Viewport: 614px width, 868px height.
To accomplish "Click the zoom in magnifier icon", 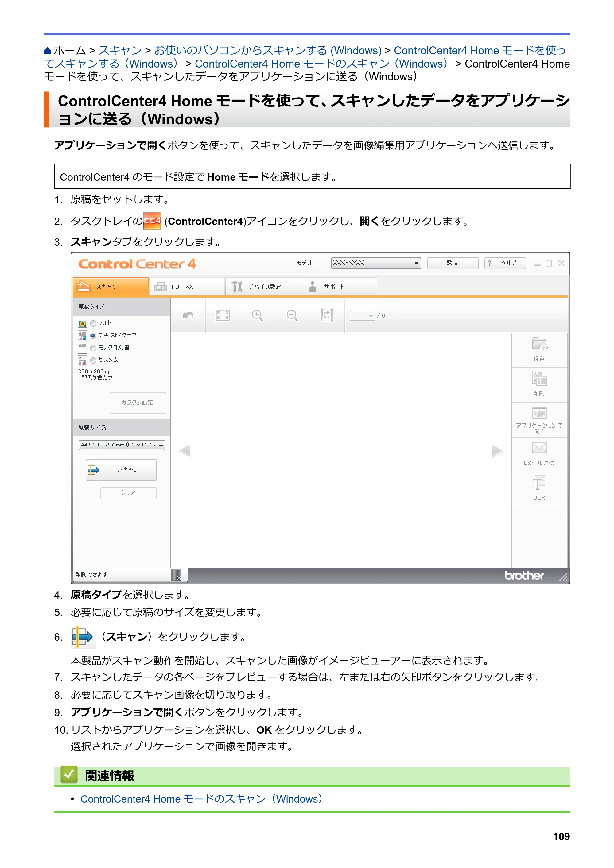I will tap(257, 315).
